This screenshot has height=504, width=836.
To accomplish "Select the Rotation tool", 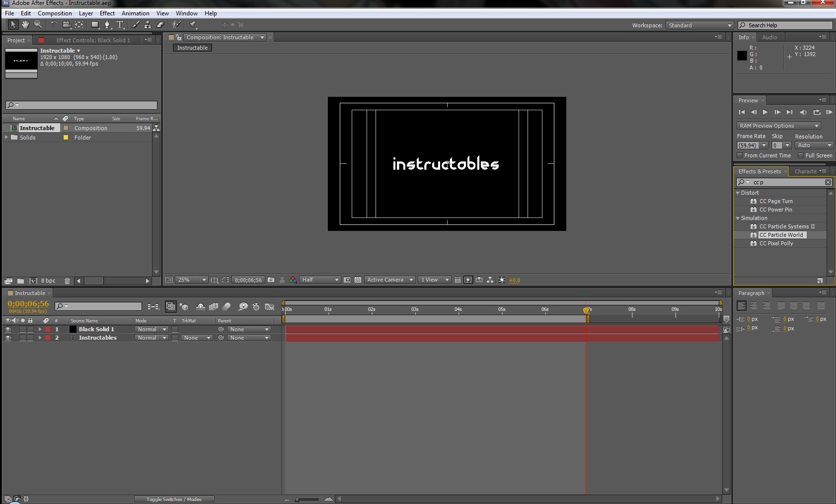I will pos(54,24).
